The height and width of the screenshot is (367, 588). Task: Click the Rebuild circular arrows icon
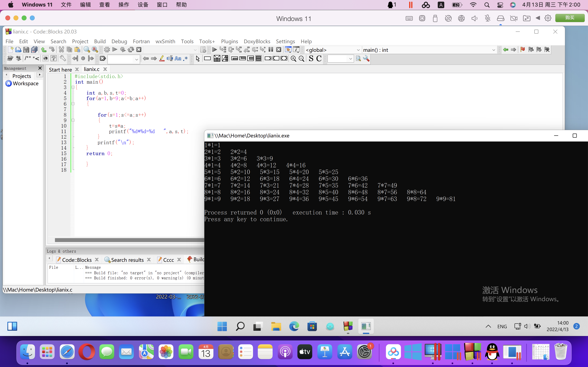tap(131, 50)
